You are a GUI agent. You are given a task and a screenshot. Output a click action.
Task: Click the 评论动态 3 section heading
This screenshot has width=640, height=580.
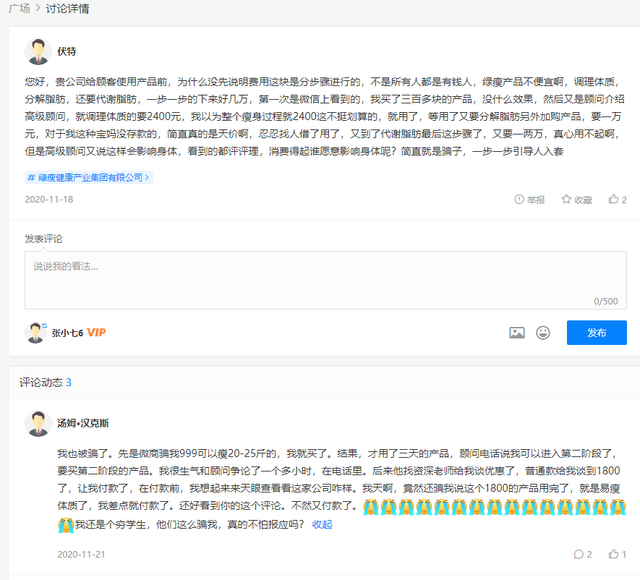click(45, 382)
